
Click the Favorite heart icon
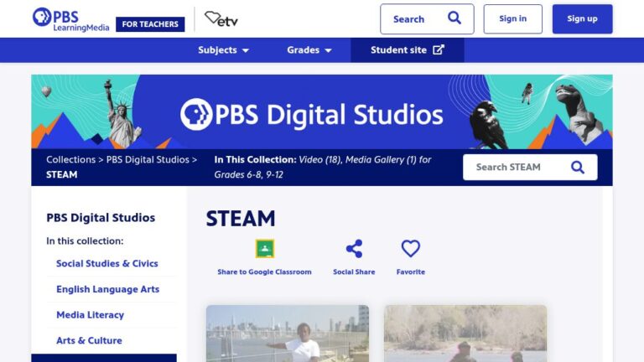(410, 248)
